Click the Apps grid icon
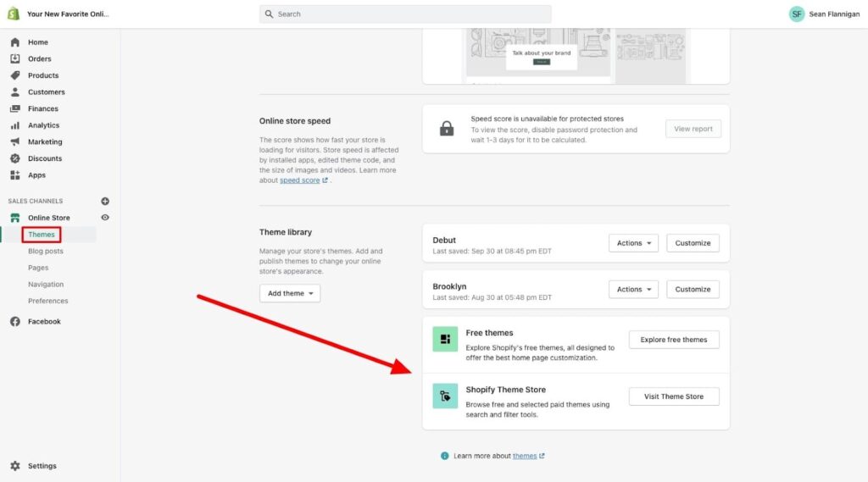The image size is (868, 482). point(15,175)
